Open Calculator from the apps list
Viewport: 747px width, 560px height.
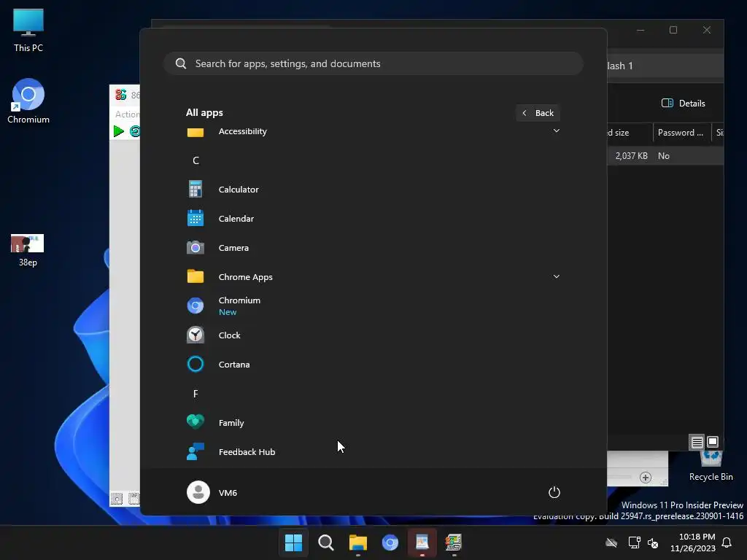tap(373, 189)
